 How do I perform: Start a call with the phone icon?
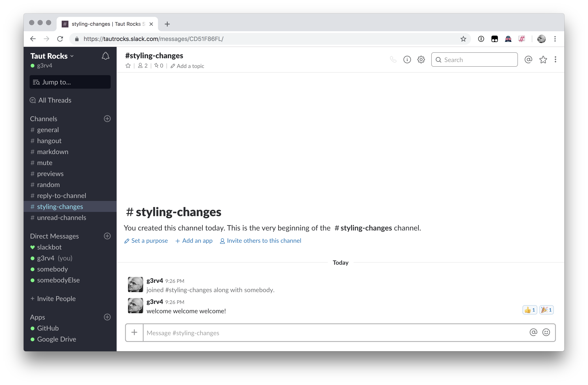tap(393, 60)
